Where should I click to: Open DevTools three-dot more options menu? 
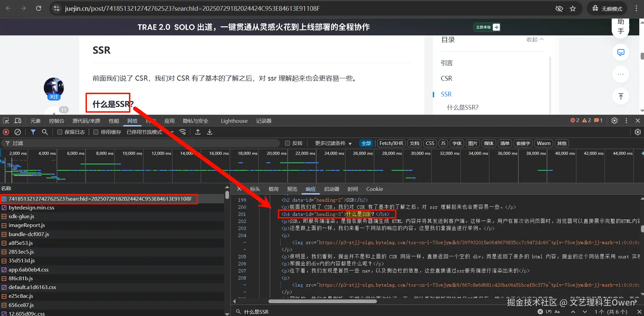coord(626,120)
